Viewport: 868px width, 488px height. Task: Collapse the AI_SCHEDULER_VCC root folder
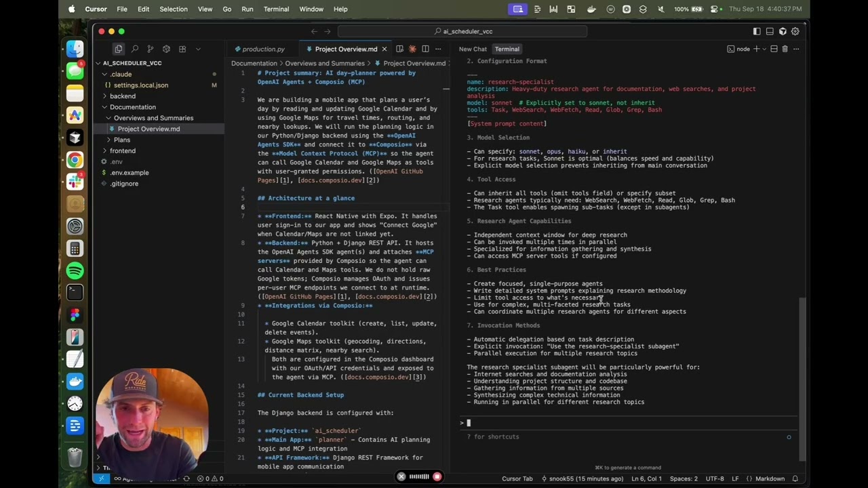coord(132,63)
